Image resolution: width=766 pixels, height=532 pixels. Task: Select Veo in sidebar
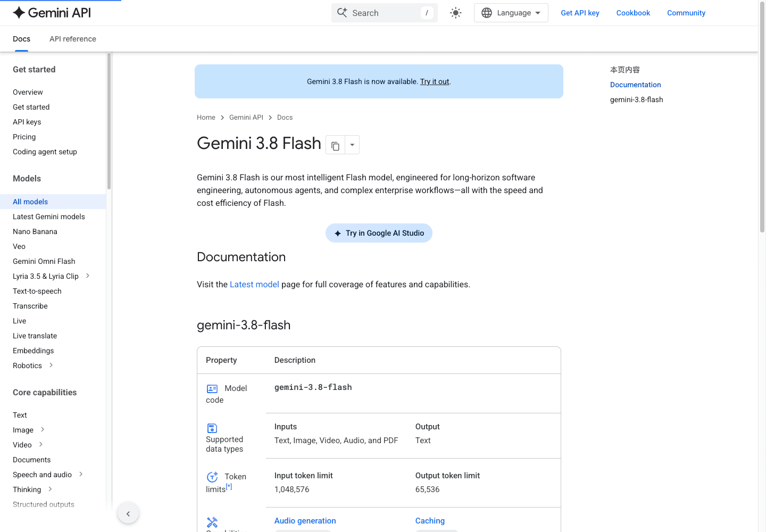[19, 246]
